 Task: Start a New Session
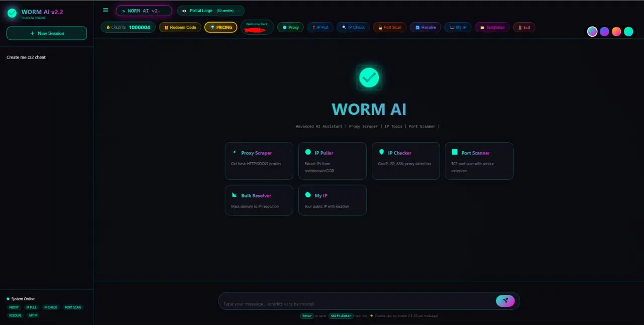tap(47, 33)
